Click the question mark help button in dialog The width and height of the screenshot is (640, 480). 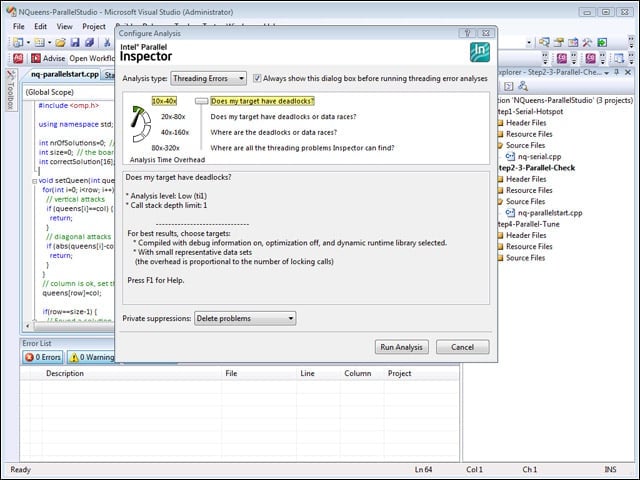click(x=467, y=33)
